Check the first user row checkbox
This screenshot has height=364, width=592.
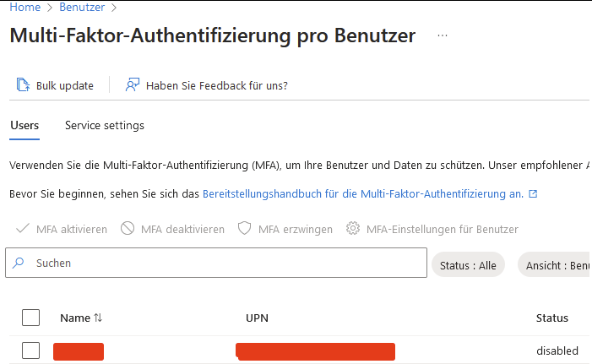(x=31, y=350)
